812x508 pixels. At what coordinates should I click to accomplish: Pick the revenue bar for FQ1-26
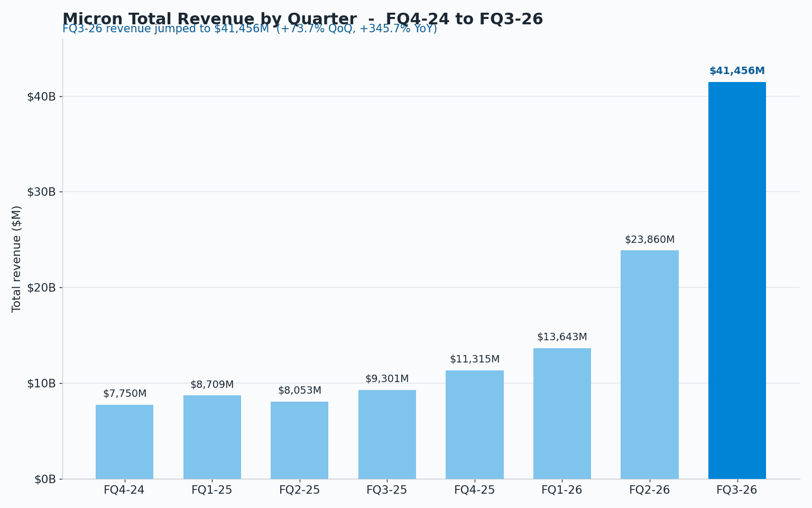(562, 413)
